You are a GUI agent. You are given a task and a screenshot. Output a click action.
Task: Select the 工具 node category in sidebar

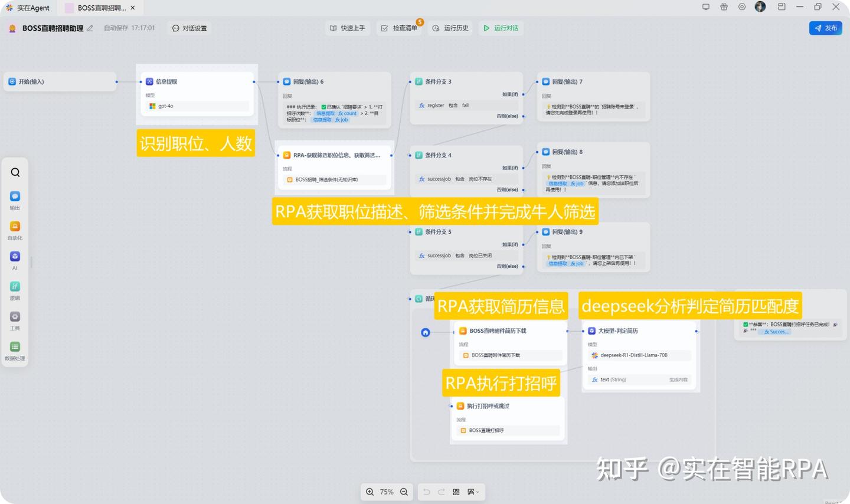[15, 320]
